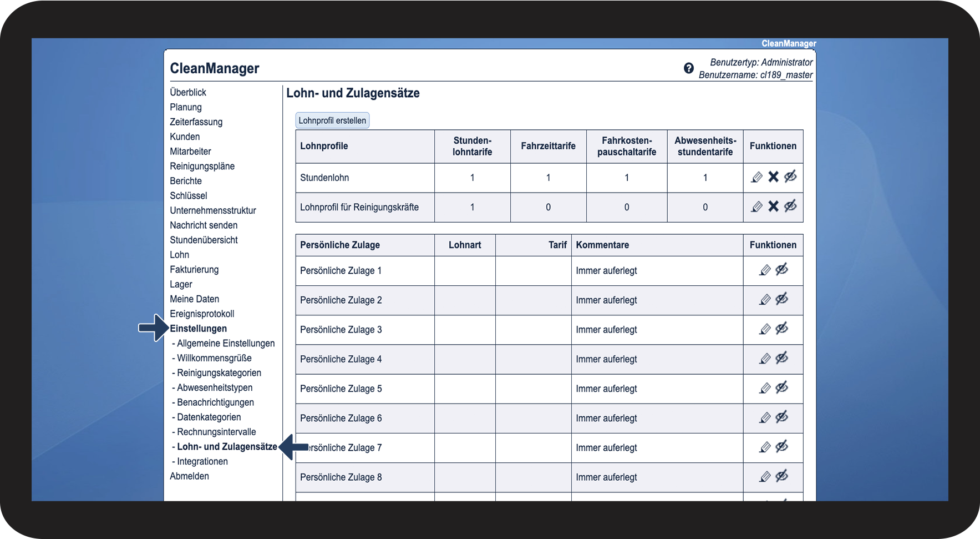Screen dimensions: 980x539
Task: Hide Persönliche Zulage 2
Action: (x=781, y=299)
